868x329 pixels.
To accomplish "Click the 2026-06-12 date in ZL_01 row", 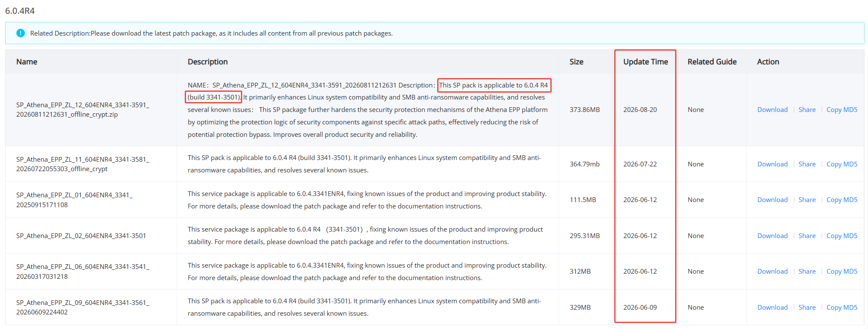I will point(640,200).
